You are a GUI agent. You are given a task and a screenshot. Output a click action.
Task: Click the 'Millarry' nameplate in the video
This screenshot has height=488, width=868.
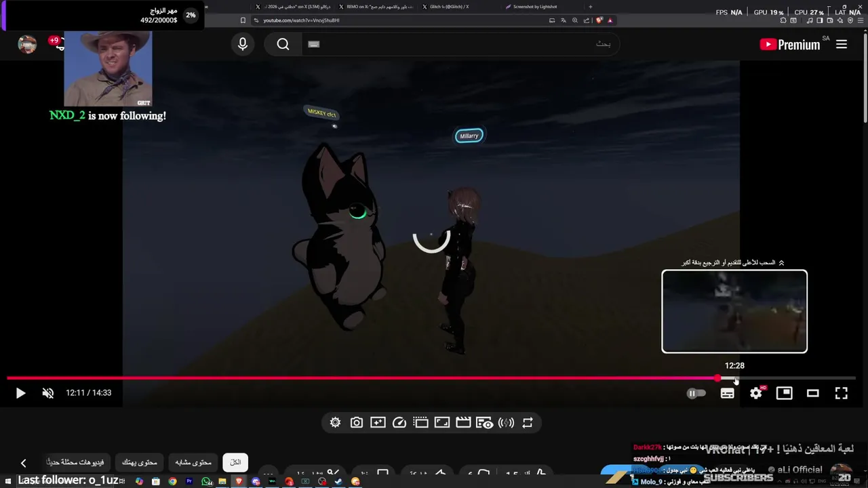(x=469, y=136)
